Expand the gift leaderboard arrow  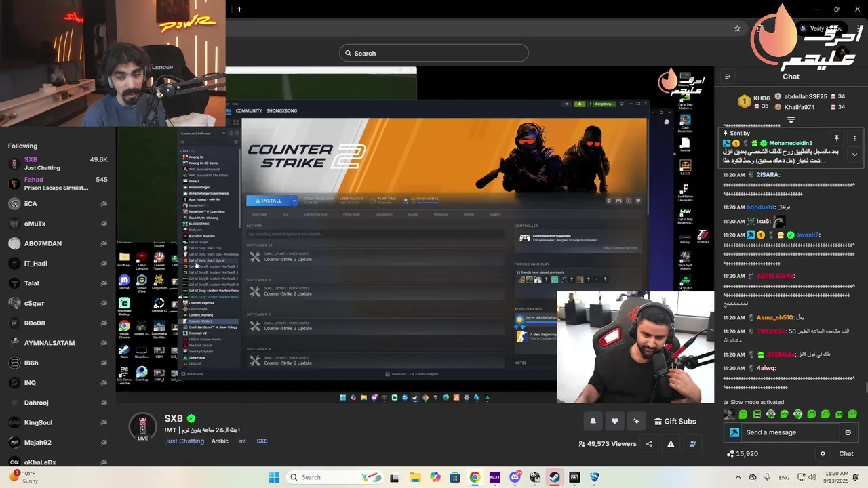[x=791, y=120]
